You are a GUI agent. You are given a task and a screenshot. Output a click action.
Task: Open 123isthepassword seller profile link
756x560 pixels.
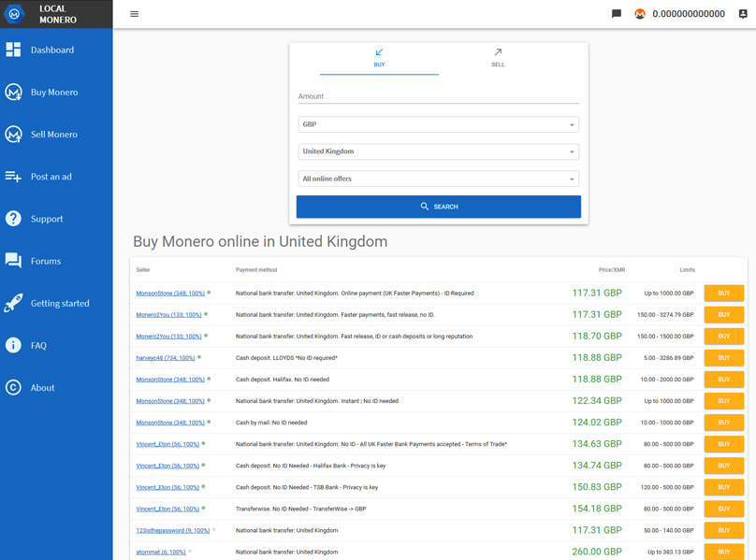[172, 530]
